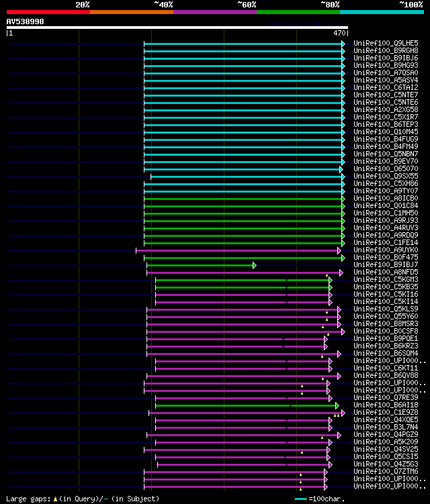Image resolution: width=430 pixels, height=504 pixels.
Task: Select hit label UniRef100_A9RJ93
Action: [386, 221]
